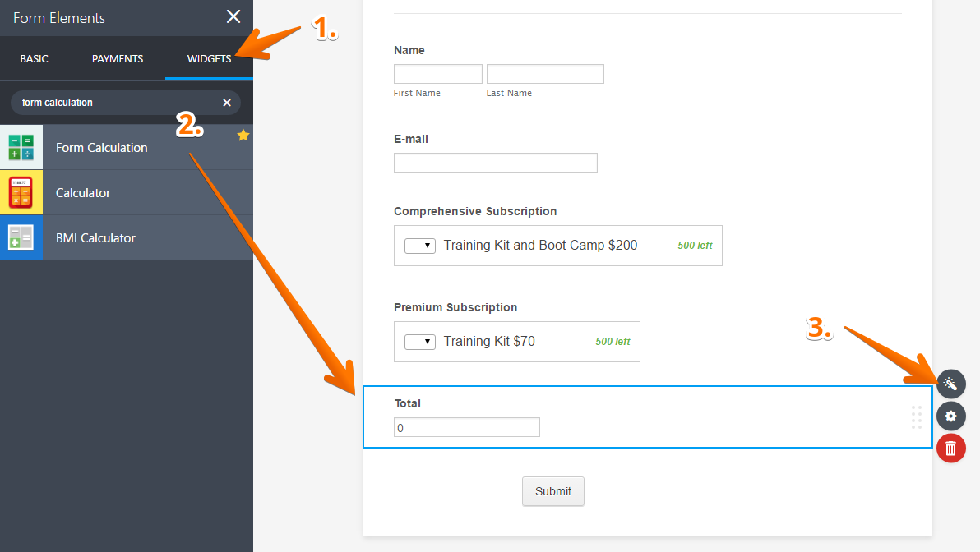The height and width of the screenshot is (552, 980).
Task: Click the BMI Calculator widget icon
Action: [21, 238]
